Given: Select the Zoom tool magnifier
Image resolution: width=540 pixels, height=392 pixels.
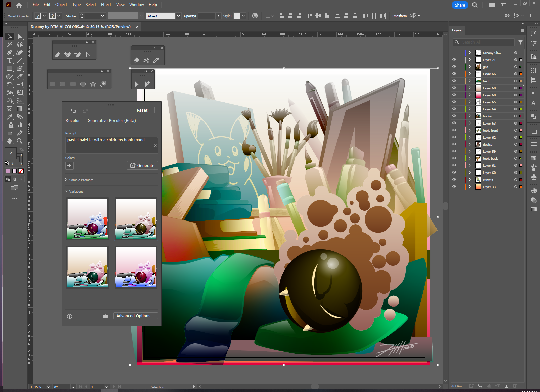Looking at the screenshot, I should [x=20, y=141].
